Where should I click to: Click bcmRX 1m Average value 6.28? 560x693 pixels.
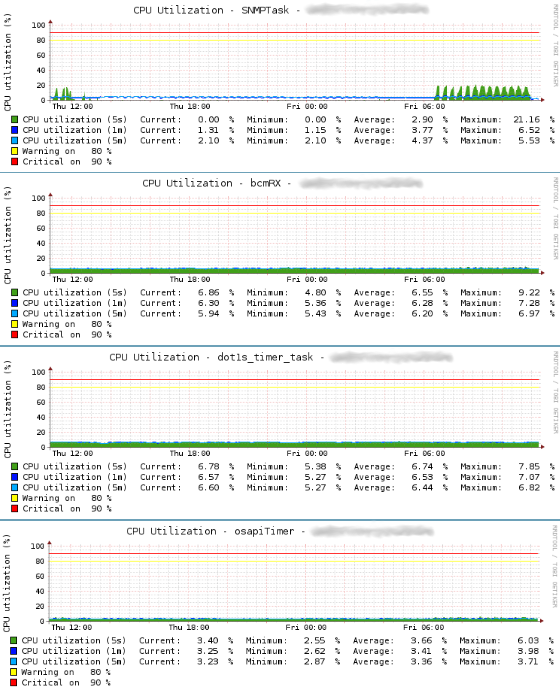coord(422,303)
